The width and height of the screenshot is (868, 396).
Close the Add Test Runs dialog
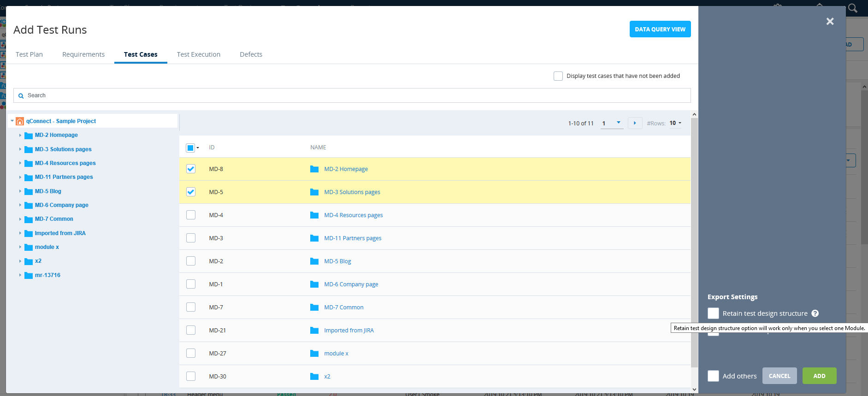click(x=830, y=21)
